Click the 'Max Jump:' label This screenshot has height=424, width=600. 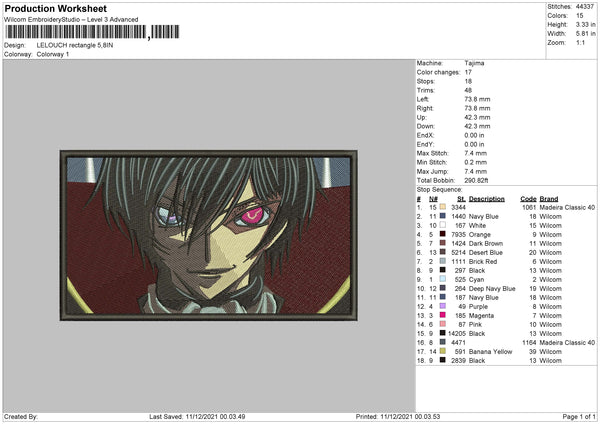coord(432,171)
